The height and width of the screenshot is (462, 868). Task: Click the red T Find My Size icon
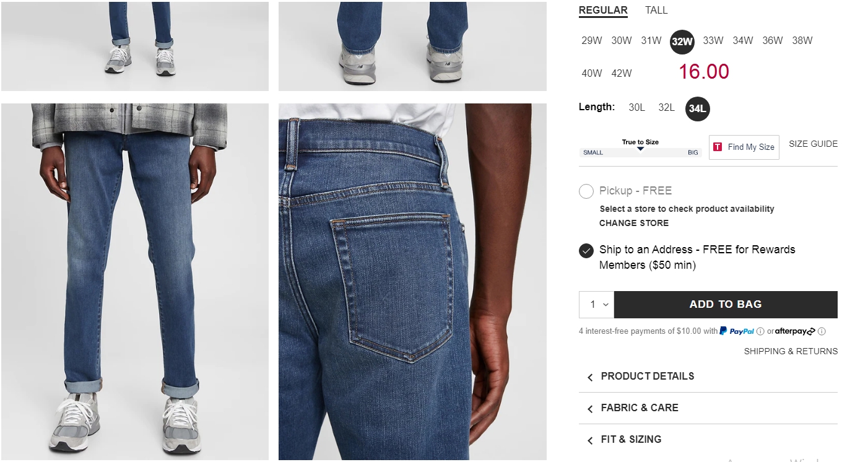pyautogui.click(x=718, y=147)
